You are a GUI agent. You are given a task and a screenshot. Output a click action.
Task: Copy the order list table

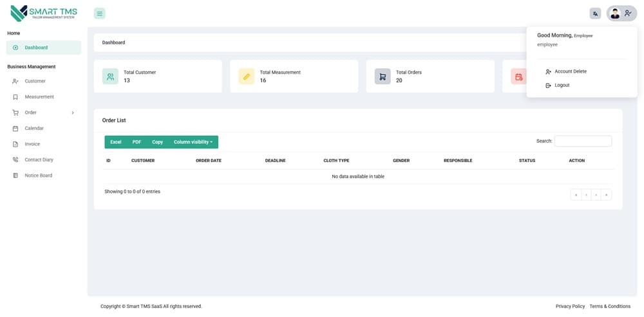tap(157, 142)
